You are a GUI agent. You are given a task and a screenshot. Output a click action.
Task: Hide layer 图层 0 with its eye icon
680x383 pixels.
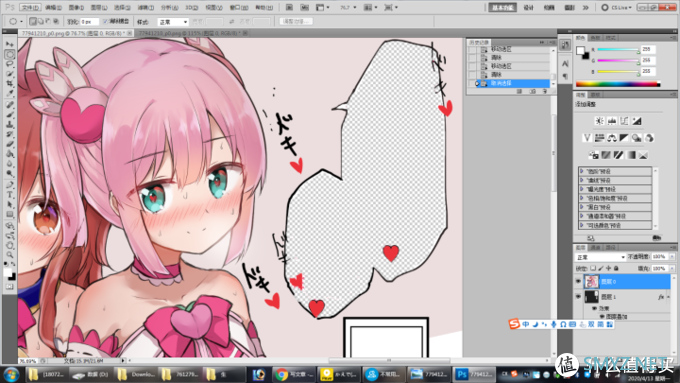pyautogui.click(x=579, y=282)
